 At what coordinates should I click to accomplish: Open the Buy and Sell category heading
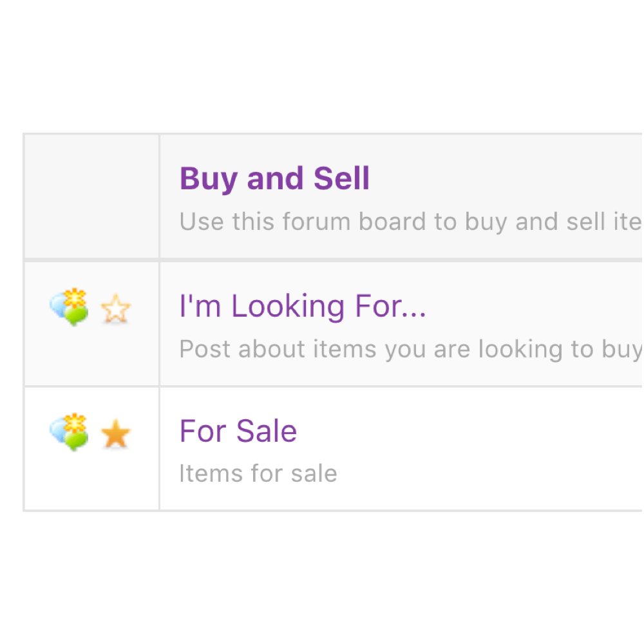[274, 178]
